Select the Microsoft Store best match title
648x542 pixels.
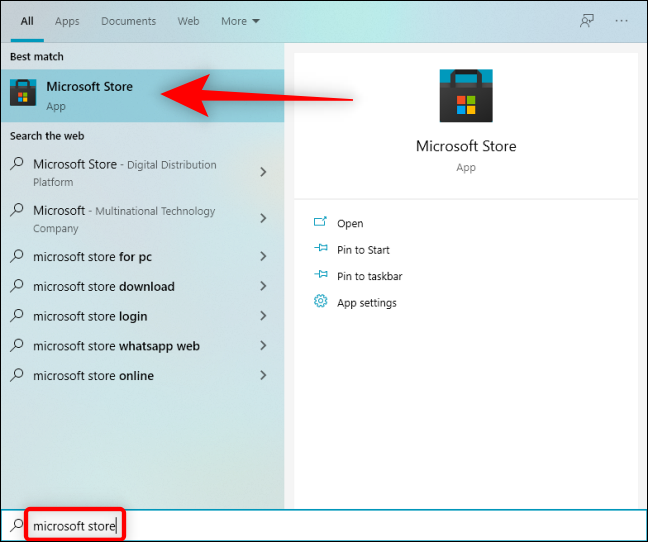[x=90, y=87]
